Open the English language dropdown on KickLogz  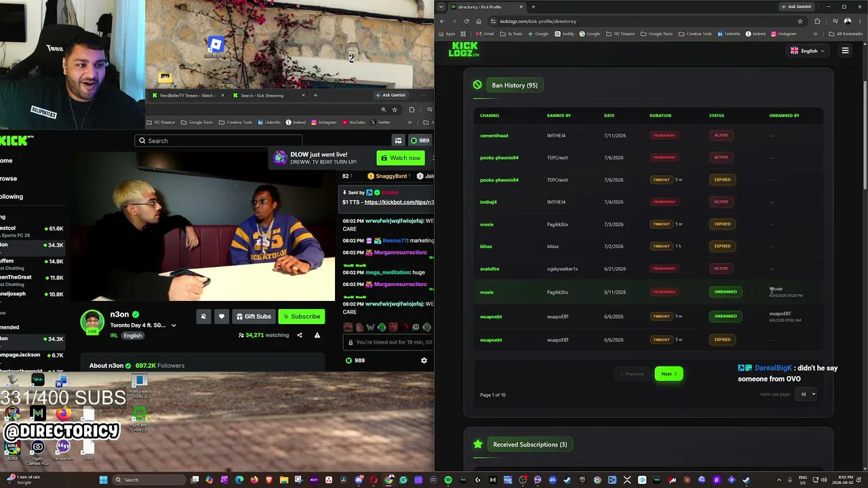tap(808, 50)
